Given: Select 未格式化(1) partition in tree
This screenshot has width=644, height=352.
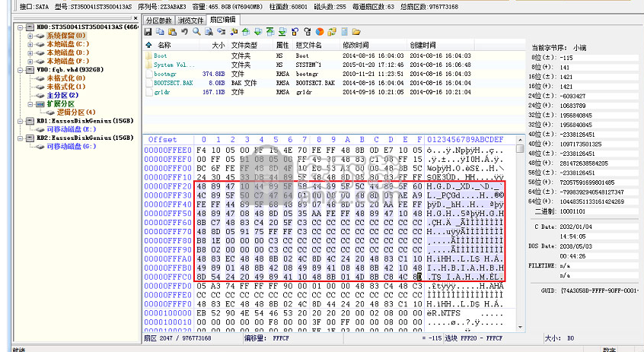Looking at the screenshot, I should (65, 87).
